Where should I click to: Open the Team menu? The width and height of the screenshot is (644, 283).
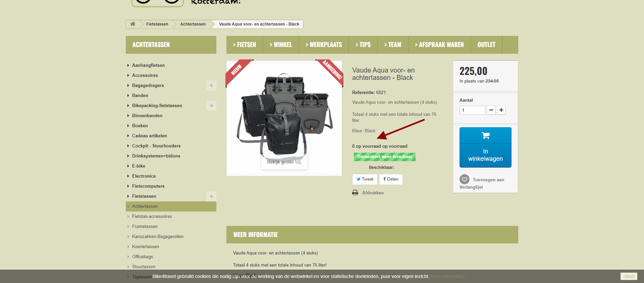click(393, 45)
